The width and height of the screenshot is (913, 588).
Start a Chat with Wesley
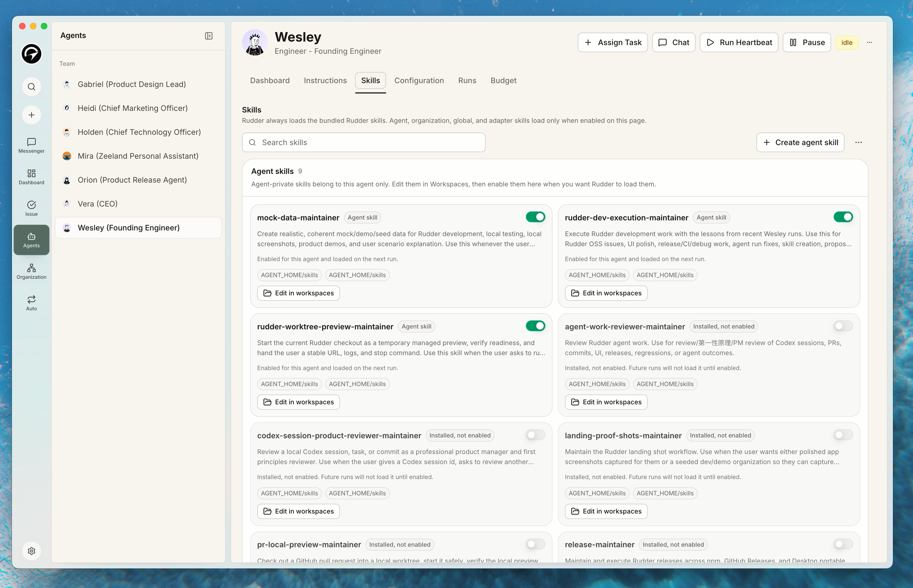(x=673, y=42)
